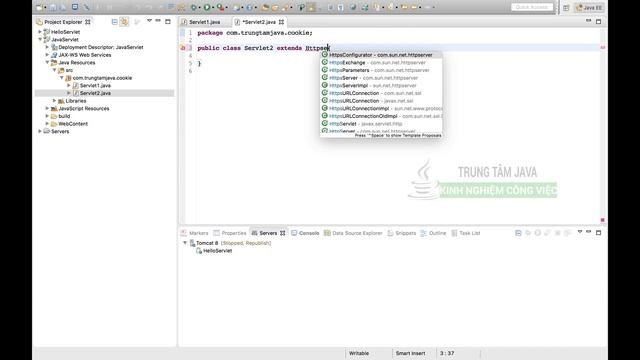The height and width of the screenshot is (360, 640).
Task: Click the green Run toolbar icon
Action: tap(207, 7)
